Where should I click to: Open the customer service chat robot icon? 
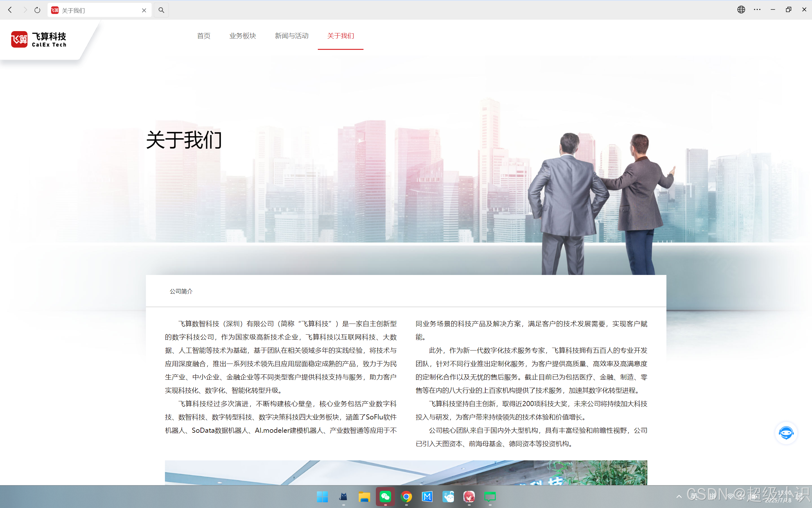[x=786, y=433]
